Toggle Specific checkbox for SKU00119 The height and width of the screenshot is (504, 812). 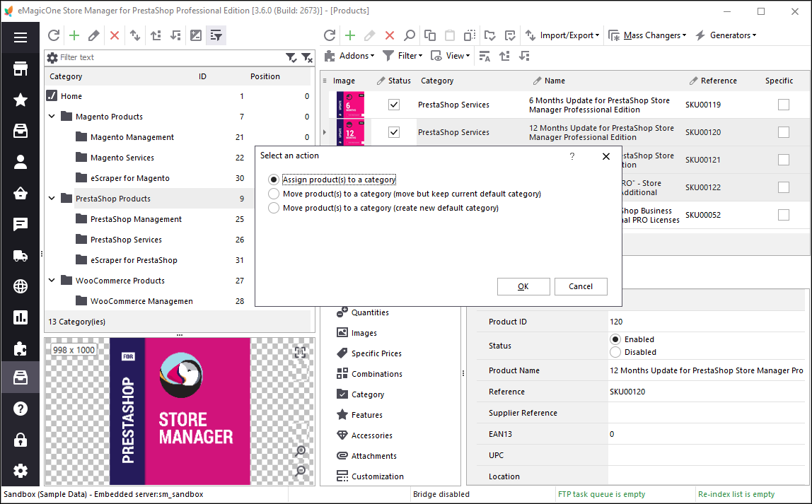[x=784, y=105]
